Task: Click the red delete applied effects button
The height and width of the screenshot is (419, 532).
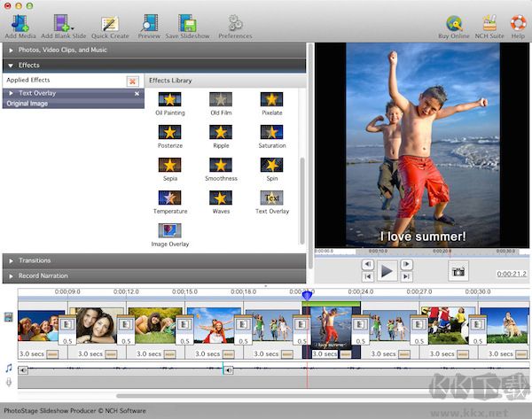Action: pos(132,81)
